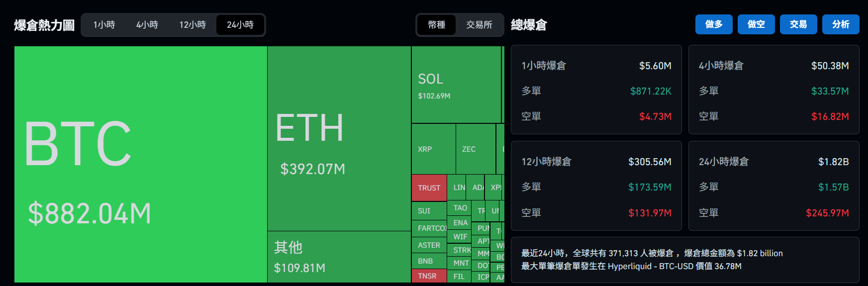Choose the 12小時 time range tab

pos(193,25)
